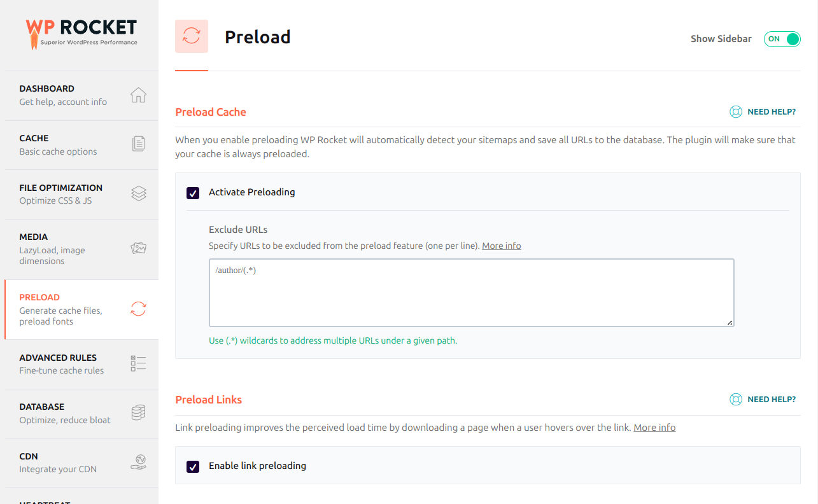Click the Preload header icon
This screenshot has height=504, width=818.
tap(192, 36)
